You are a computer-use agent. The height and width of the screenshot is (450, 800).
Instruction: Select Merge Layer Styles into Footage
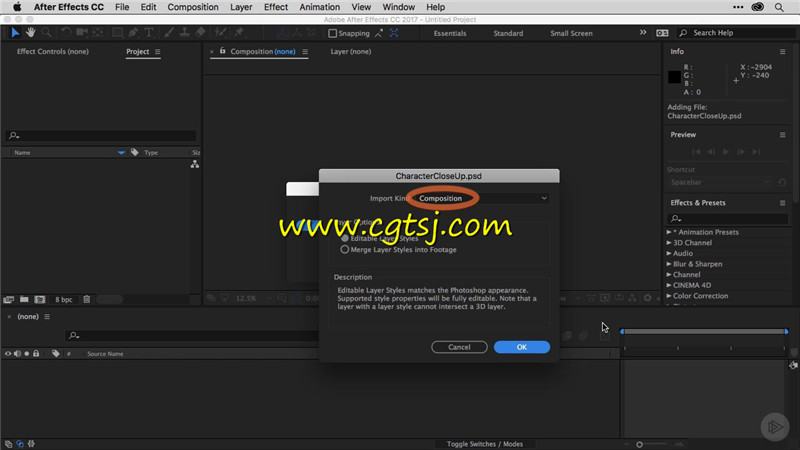coord(345,249)
